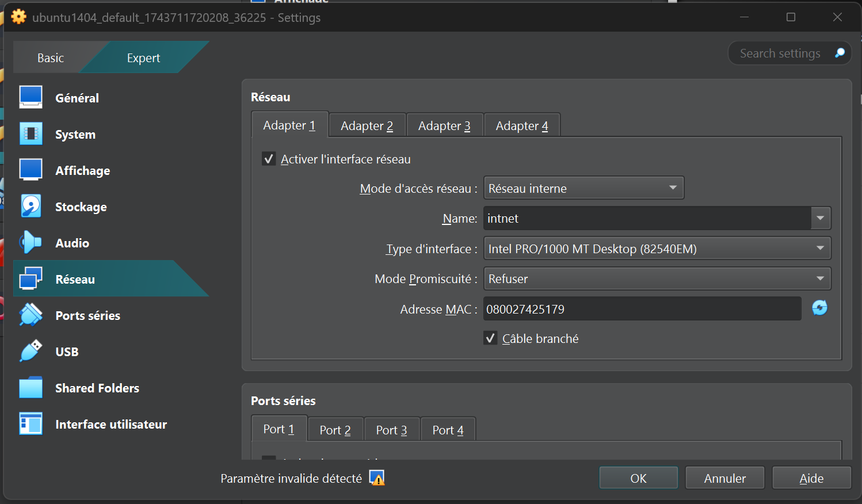The width and height of the screenshot is (862, 504).
Task: Click the Annuler button
Action: (724, 478)
